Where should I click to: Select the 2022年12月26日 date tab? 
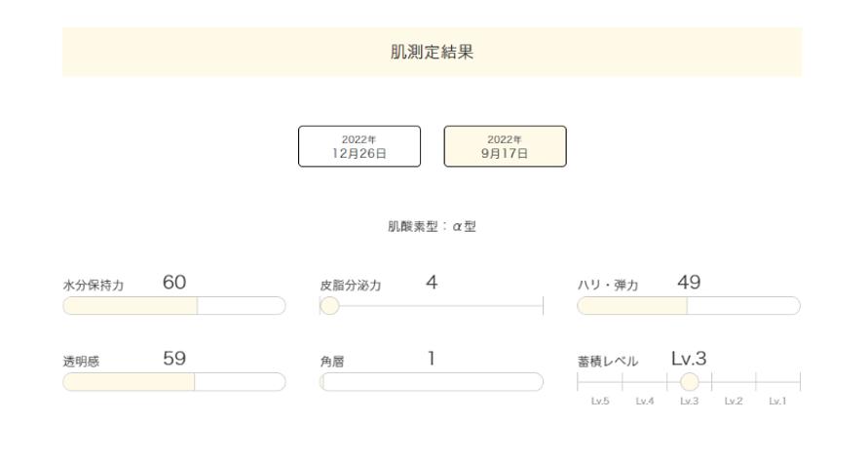[x=359, y=146]
